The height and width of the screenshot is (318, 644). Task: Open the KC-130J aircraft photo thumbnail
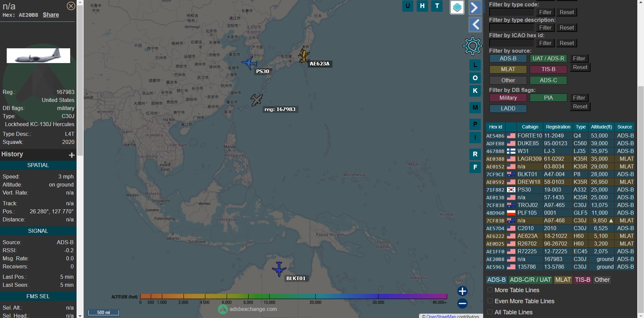(38, 56)
